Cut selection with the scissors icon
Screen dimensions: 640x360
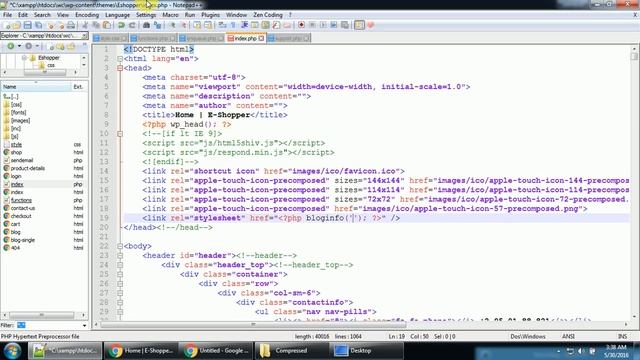tap(85, 25)
